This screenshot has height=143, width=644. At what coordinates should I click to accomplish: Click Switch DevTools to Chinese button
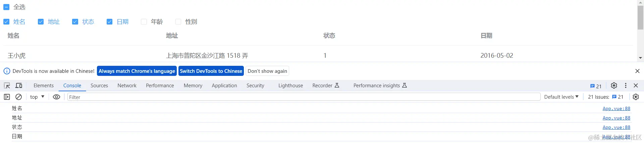[x=211, y=71]
